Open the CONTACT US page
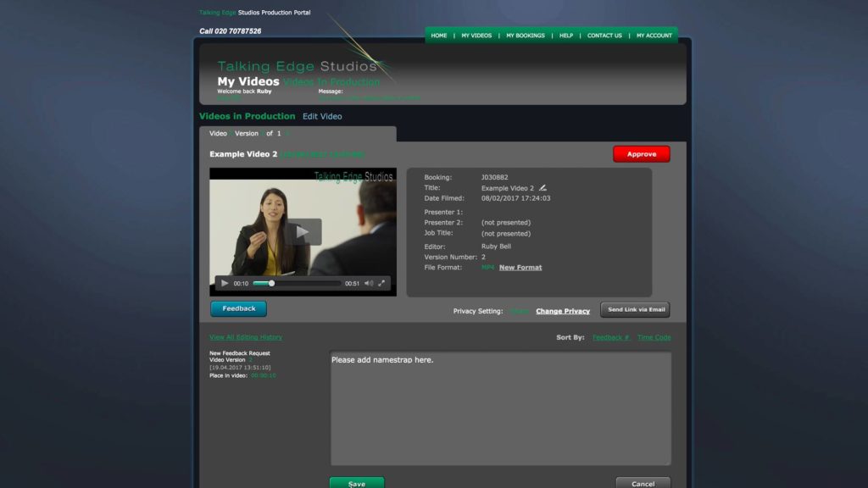This screenshot has height=488, width=868. pos(604,36)
